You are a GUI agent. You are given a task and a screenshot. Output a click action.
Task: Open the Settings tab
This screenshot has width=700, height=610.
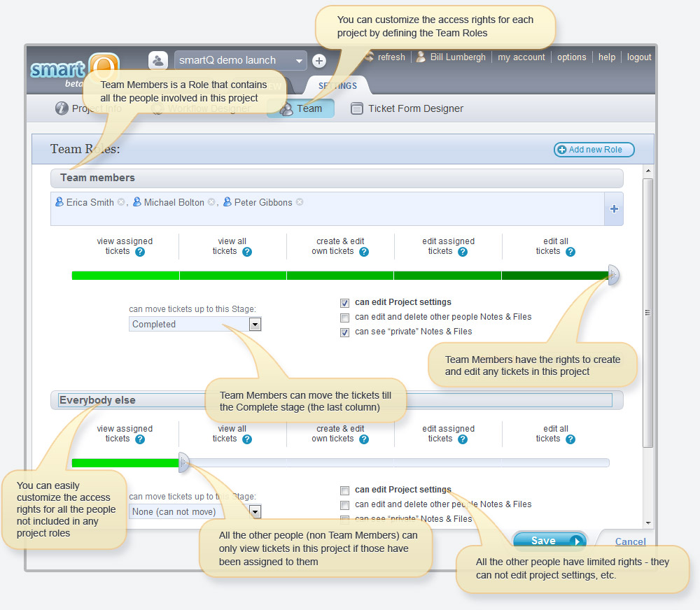pos(337,86)
